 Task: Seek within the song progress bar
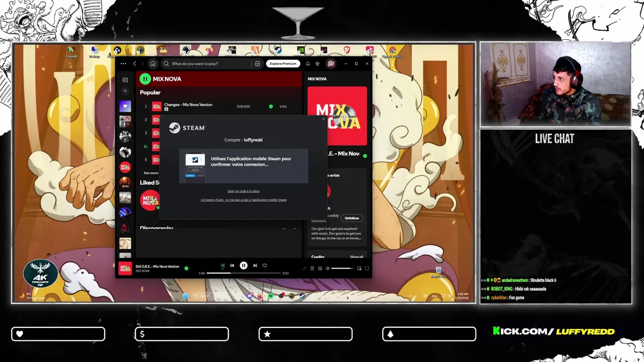(x=244, y=273)
